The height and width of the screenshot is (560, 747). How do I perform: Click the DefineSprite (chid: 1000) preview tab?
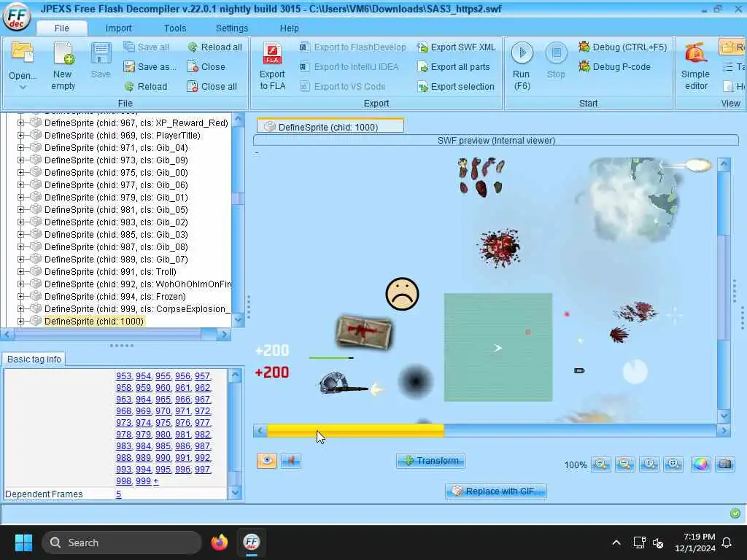click(330, 127)
